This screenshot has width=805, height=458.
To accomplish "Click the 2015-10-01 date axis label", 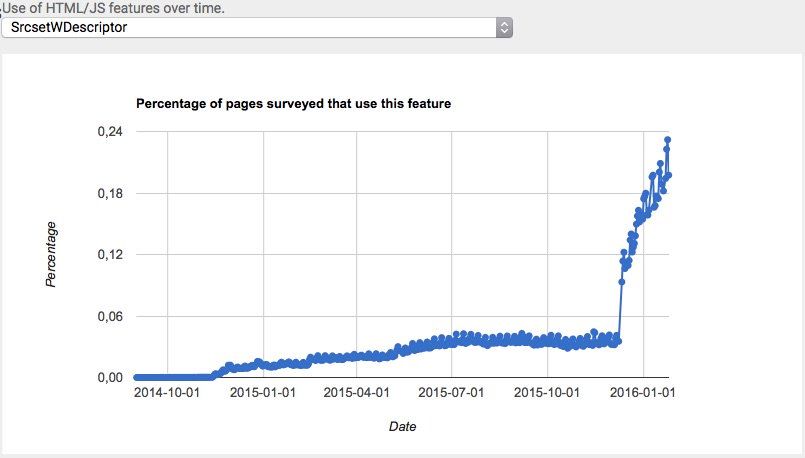I will tap(547, 393).
